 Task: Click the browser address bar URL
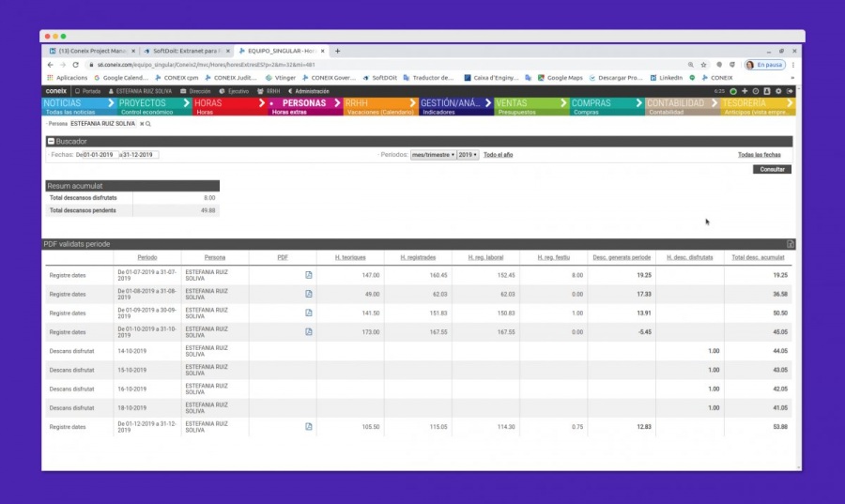pos(206,65)
